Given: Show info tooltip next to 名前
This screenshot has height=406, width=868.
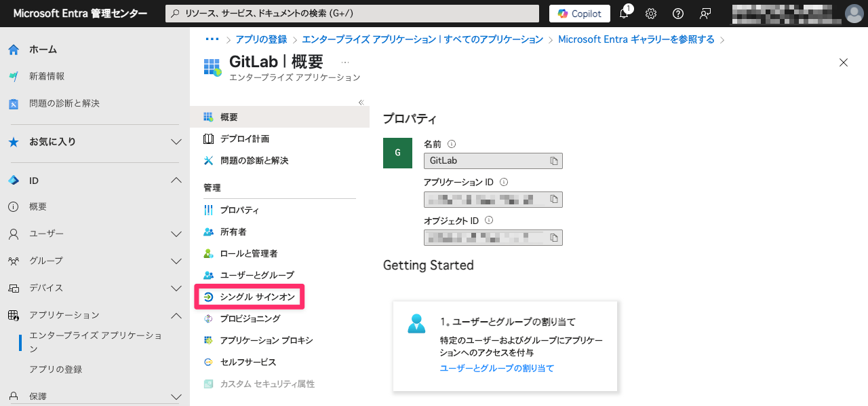Looking at the screenshot, I should pos(452,144).
